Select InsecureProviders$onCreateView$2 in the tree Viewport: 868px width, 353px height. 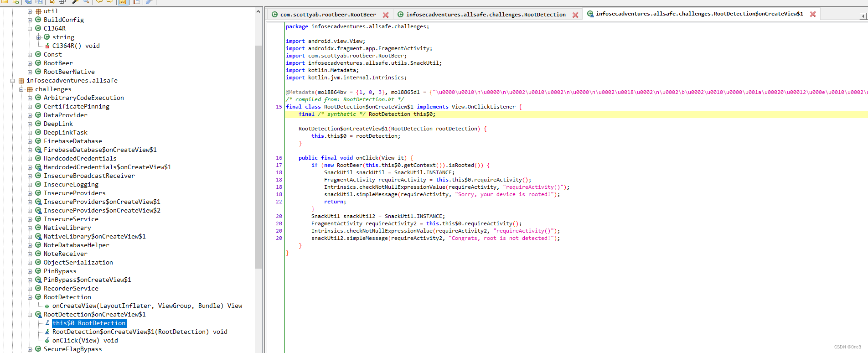coord(102,210)
